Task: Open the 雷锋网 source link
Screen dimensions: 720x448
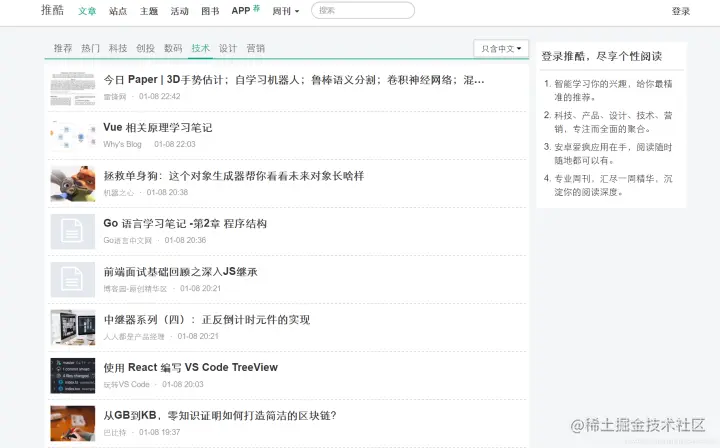Action: pos(115,96)
